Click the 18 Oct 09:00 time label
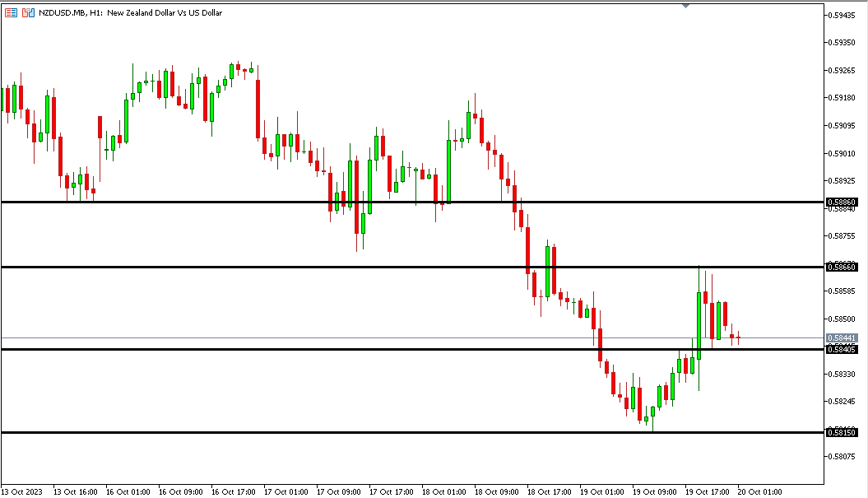868x498 pixels. coord(497,492)
